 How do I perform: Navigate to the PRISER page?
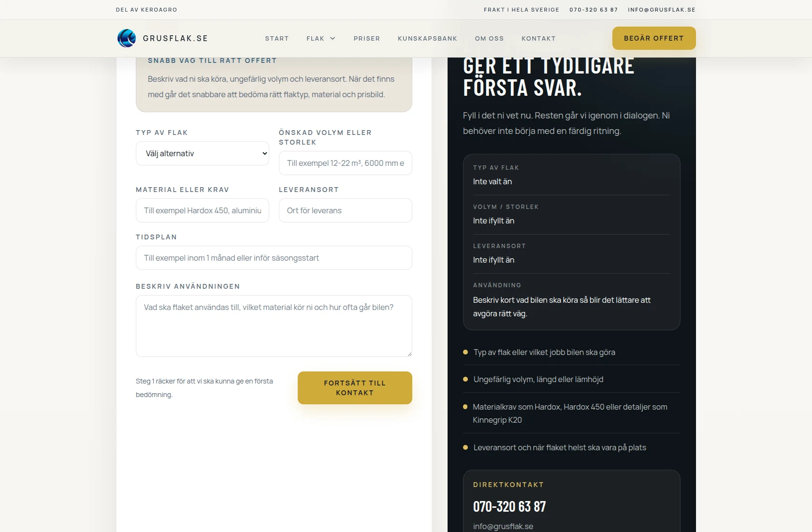(x=366, y=39)
